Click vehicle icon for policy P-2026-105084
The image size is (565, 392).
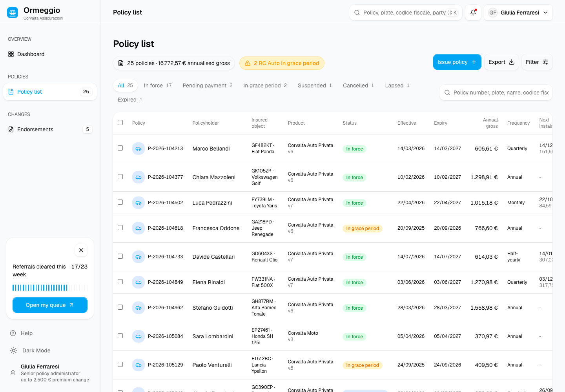pyautogui.click(x=139, y=336)
